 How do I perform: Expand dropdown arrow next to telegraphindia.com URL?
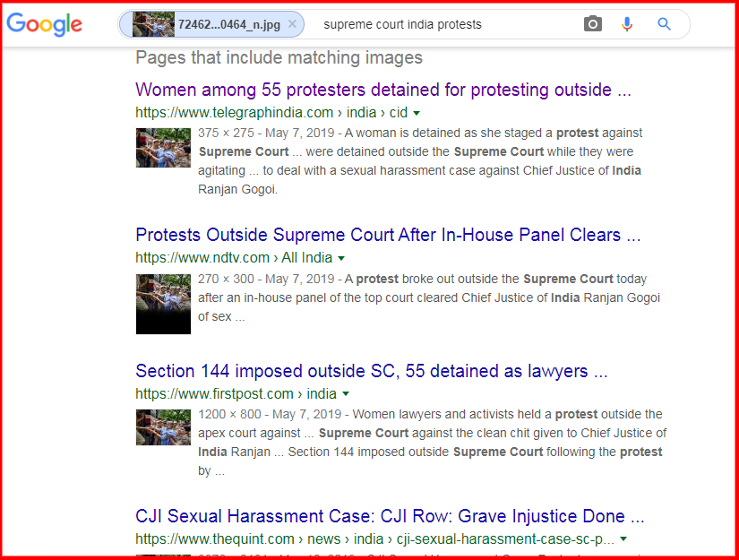tap(417, 113)
